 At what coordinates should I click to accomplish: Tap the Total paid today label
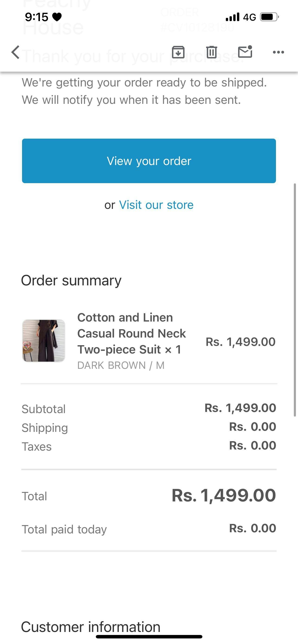64,529
